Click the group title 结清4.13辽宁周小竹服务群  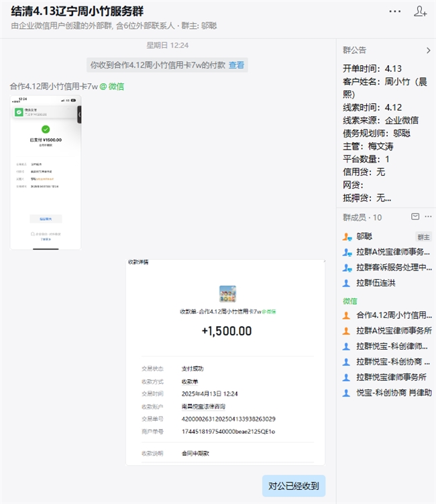click(77, 11)
